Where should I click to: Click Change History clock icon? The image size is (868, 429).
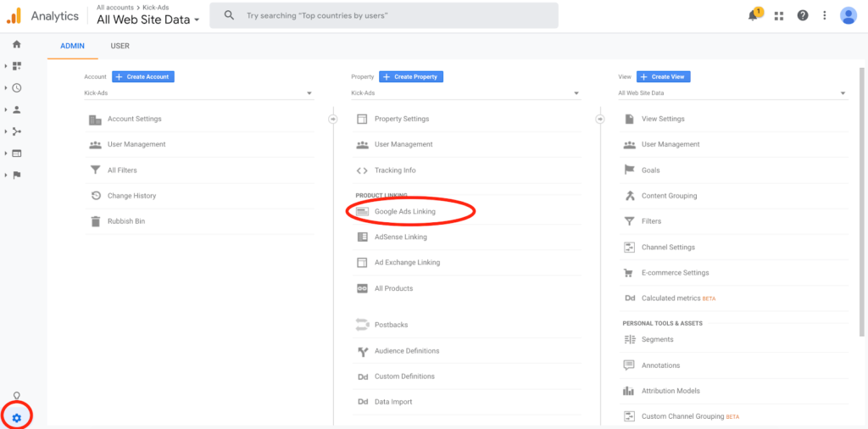pos(95,195)
